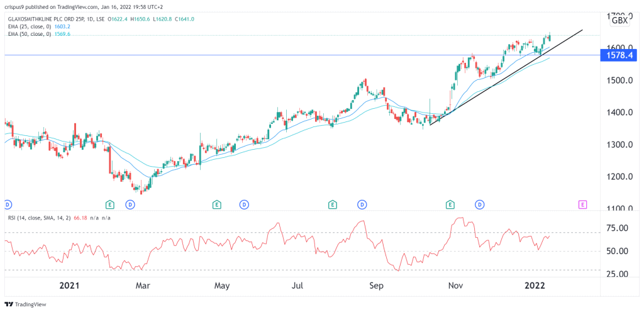
Task: Click the EMA (25, close, 0) legend
Action: (x=28, y=26)
